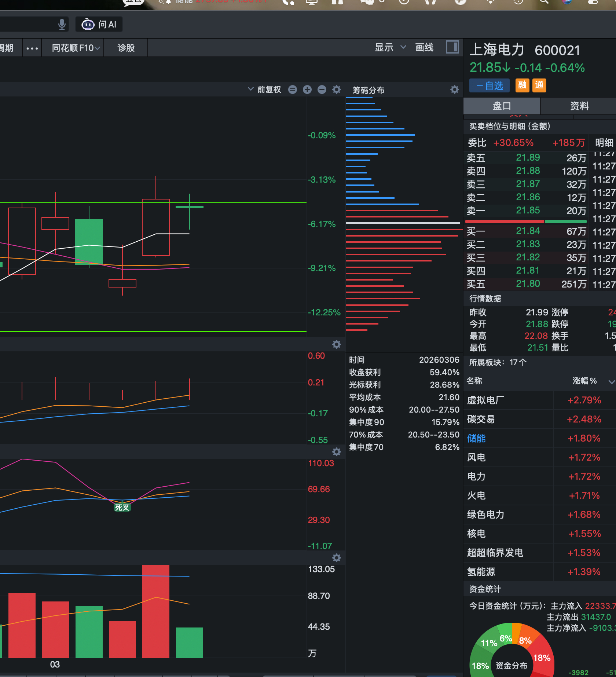Open the 筹码分布 settings gear

pyautogui.click(x=454, y=89)
